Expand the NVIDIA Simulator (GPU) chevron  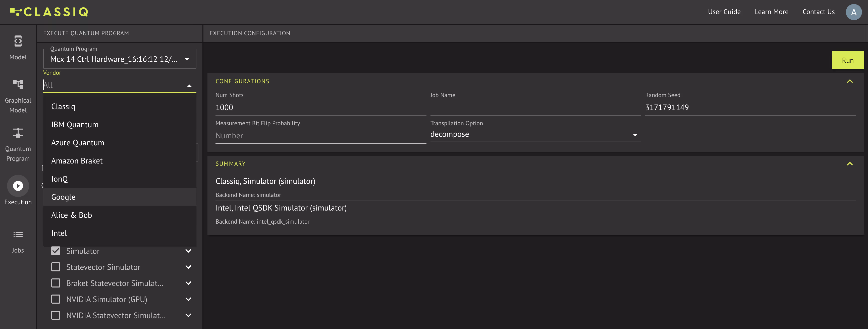[x=188, y=299]
